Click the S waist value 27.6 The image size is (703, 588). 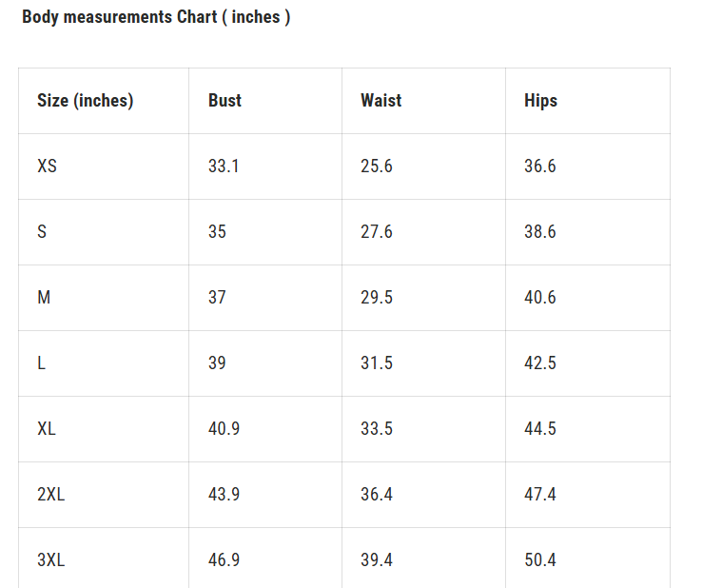376,231
